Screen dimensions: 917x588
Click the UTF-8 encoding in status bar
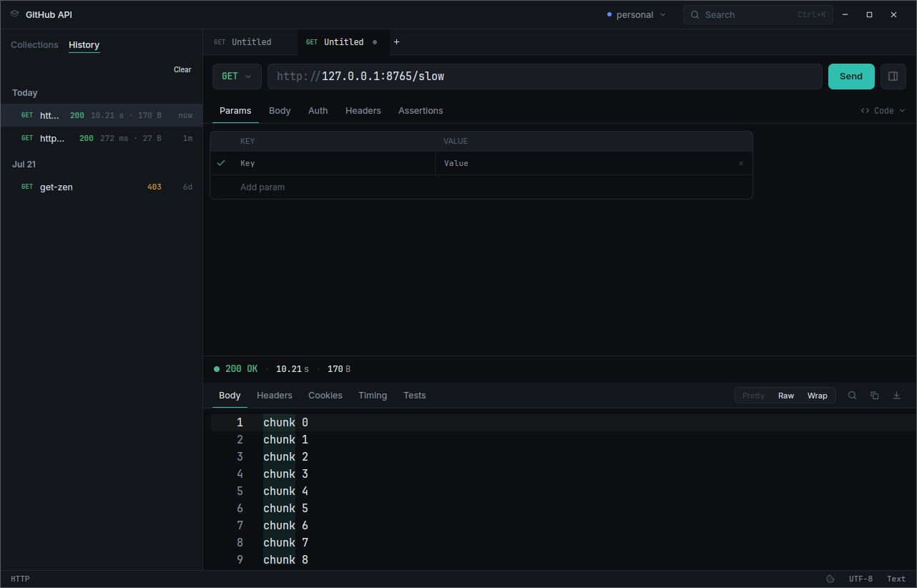coord(860,579)
